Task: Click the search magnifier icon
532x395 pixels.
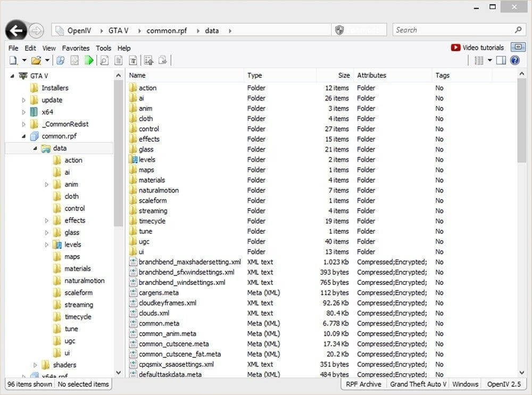Action: coord(518,30)
